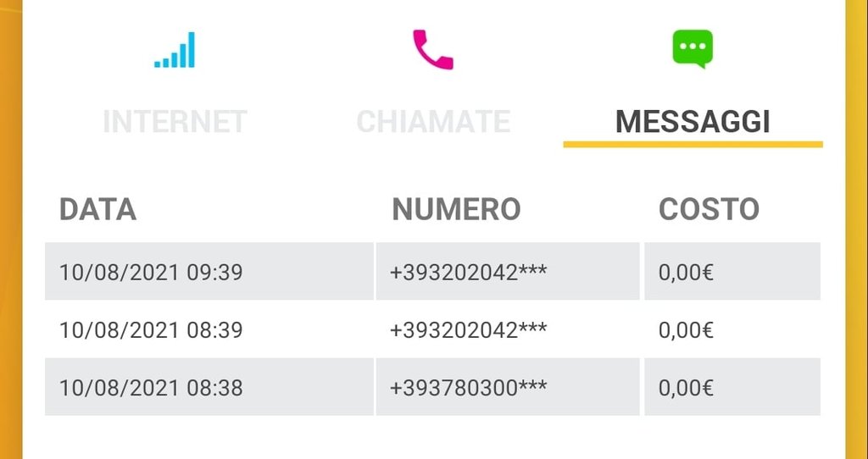This screenshot has height=459, width=868.
Task: Select the 10/08/2021 08:38 date cell
Action: (209, 386)
